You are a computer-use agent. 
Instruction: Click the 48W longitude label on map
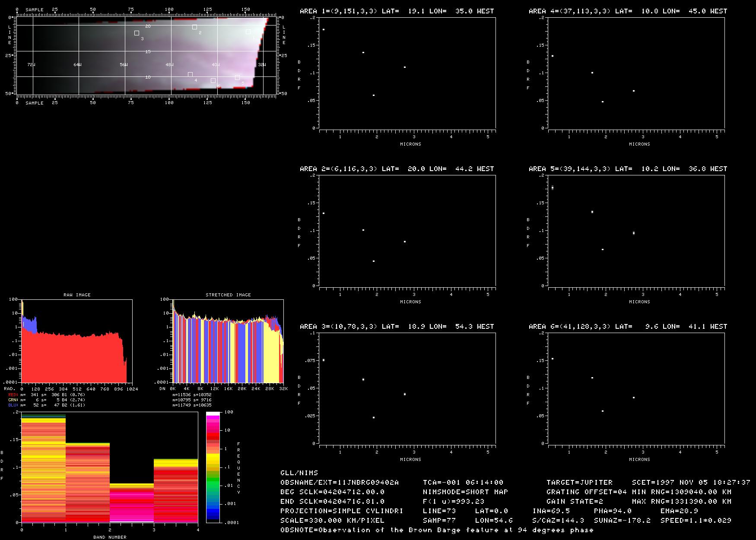pyautogui.click(x=169, y=64)
